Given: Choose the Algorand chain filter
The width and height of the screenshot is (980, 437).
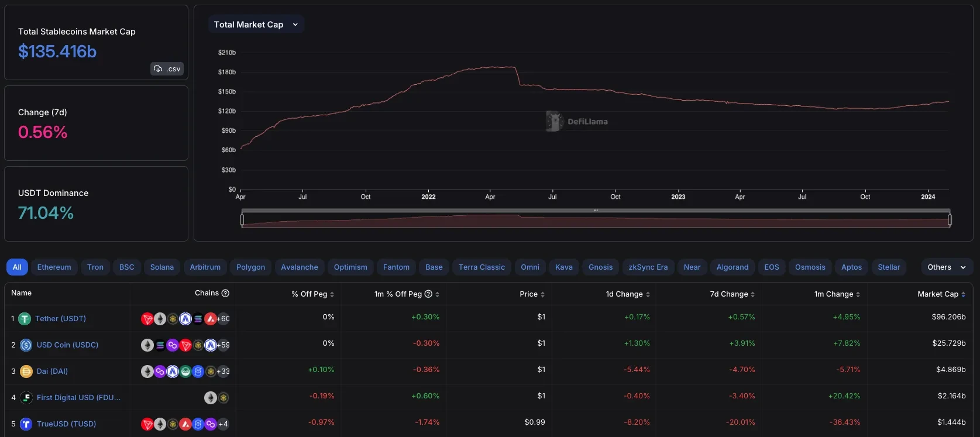Looking at the screenshot, I should click(733, 267).
